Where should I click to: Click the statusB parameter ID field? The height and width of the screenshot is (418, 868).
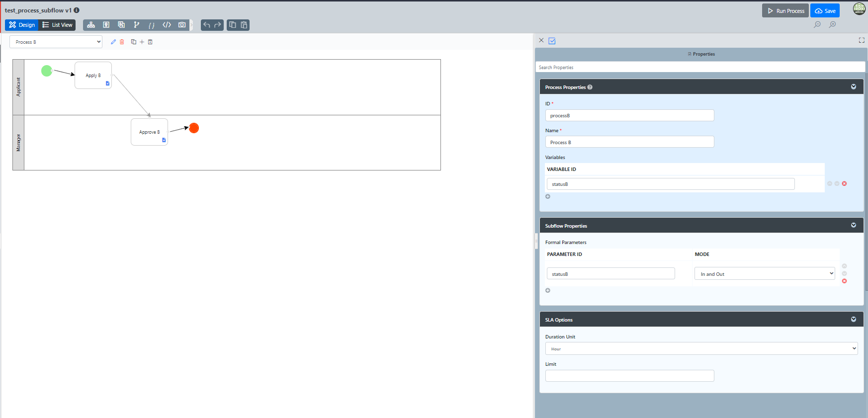point(611,273)
